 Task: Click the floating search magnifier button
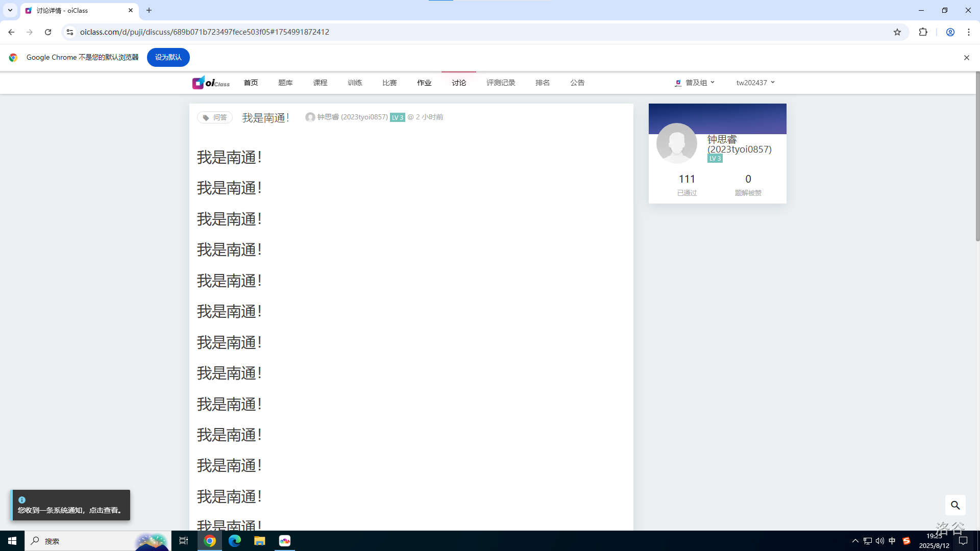(955, 505)
